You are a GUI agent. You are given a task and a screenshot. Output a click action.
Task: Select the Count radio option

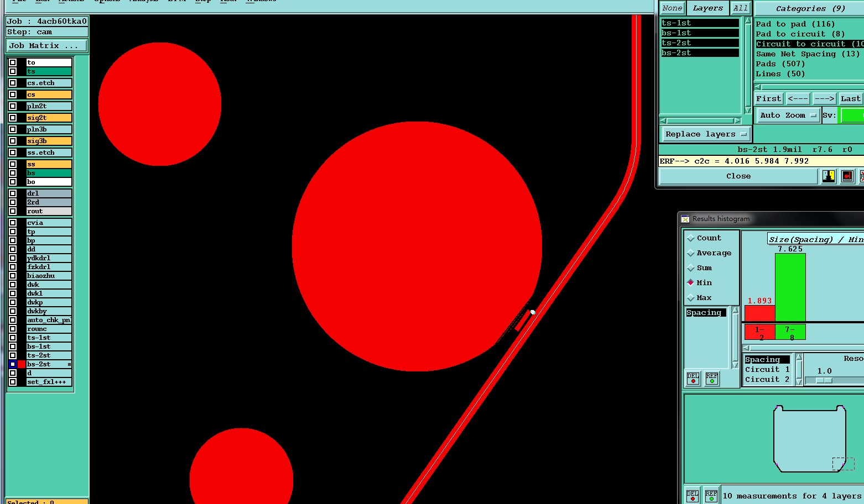pos(691,238)
